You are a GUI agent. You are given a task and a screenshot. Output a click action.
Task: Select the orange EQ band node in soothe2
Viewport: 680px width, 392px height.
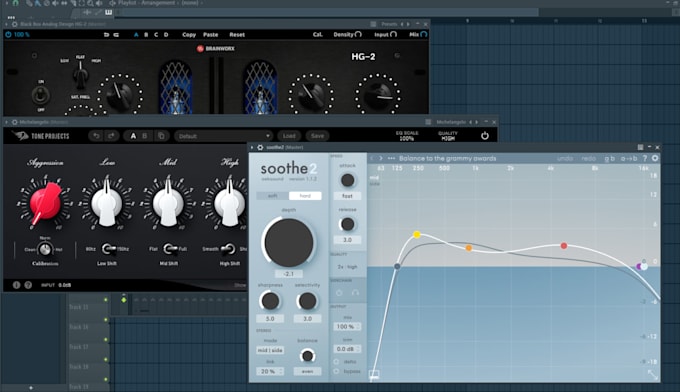(469, 248)
